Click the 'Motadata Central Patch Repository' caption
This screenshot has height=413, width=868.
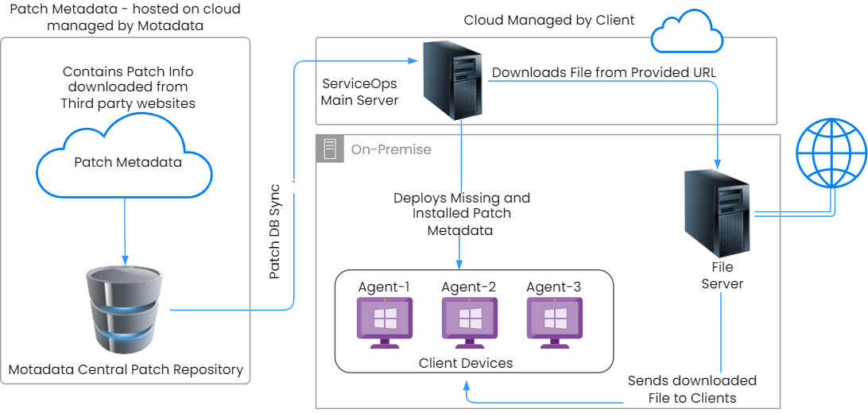[126, 369]
